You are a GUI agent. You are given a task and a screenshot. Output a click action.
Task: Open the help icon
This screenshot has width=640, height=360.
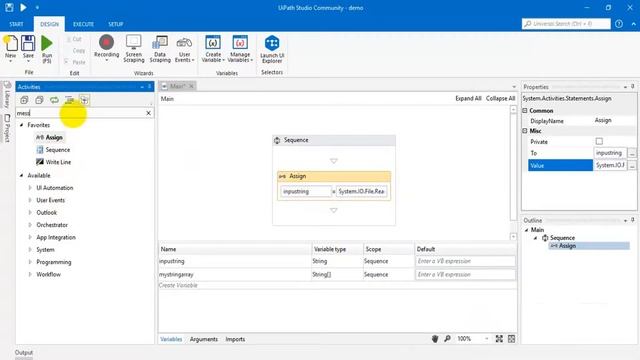click(619, 24)
